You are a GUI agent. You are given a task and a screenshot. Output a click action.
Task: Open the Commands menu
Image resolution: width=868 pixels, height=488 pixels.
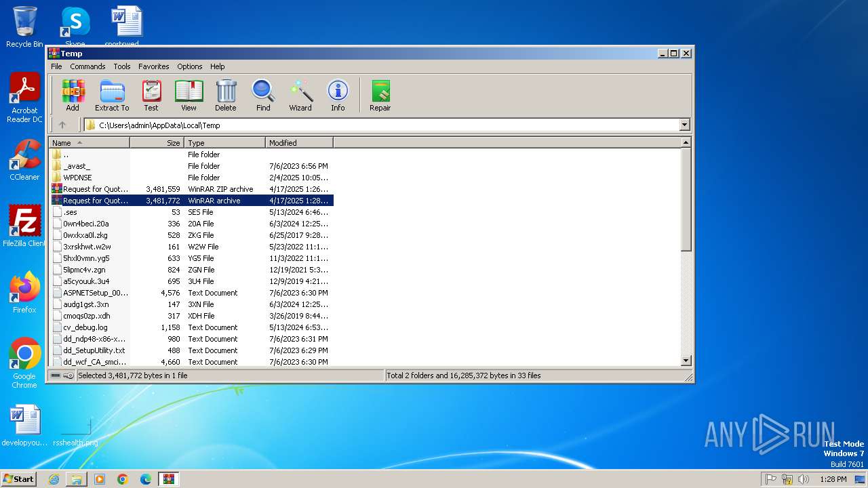tap(87, 66)
